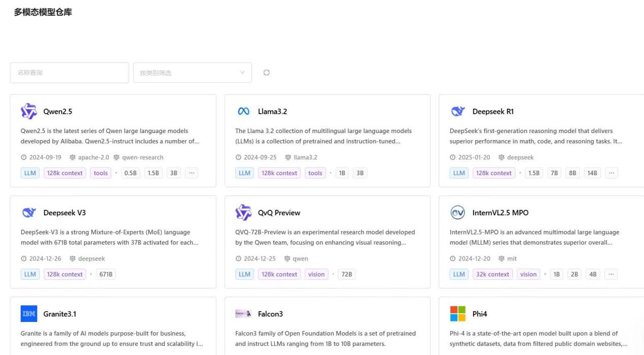Click the Deepseek R1 whale logo
This screenshot has height=355, width=644.
point(458,111)
